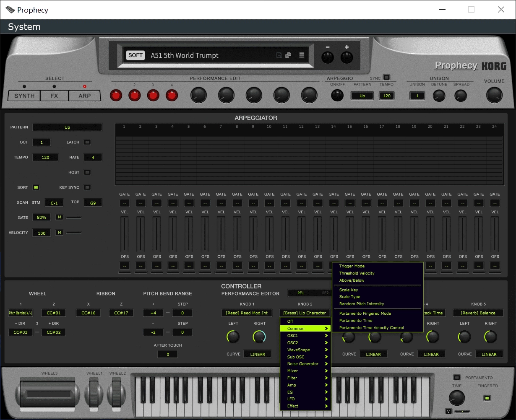Select the SYNTH page button
516x420 pixels.
tap(24, 96)
